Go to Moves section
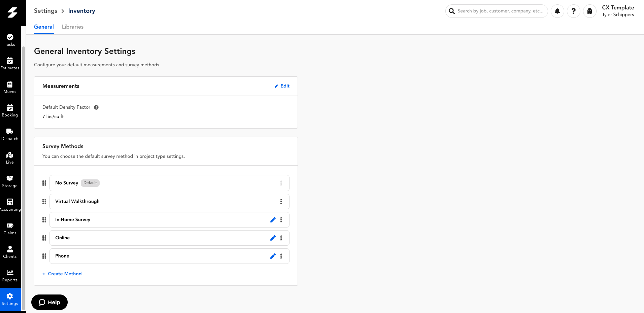Screen dimensions: 644x313 point(10,87)
